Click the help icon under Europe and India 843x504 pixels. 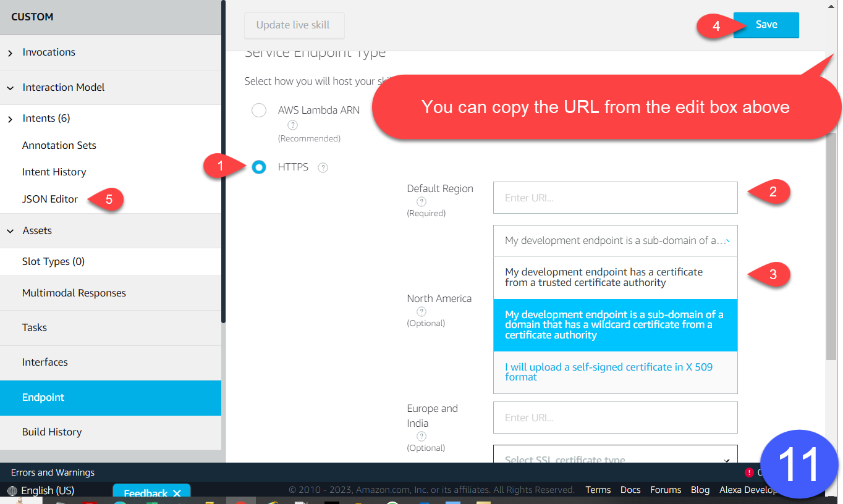(421, 436)
